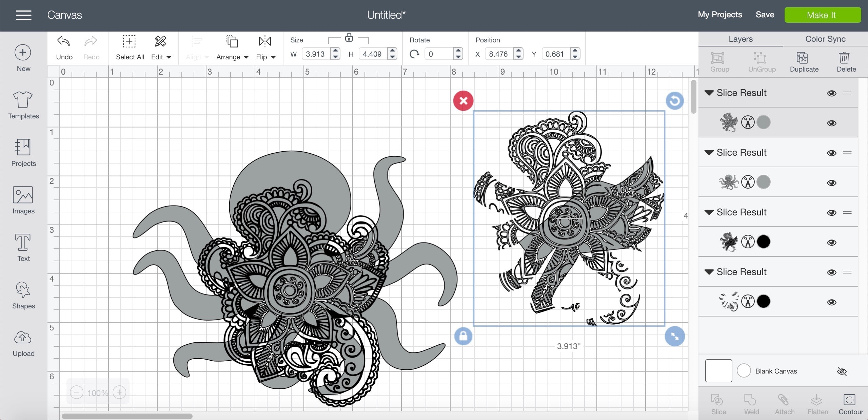The image size is (868, 420).
Task: Click the Y position input field
Action: [556, 54]
